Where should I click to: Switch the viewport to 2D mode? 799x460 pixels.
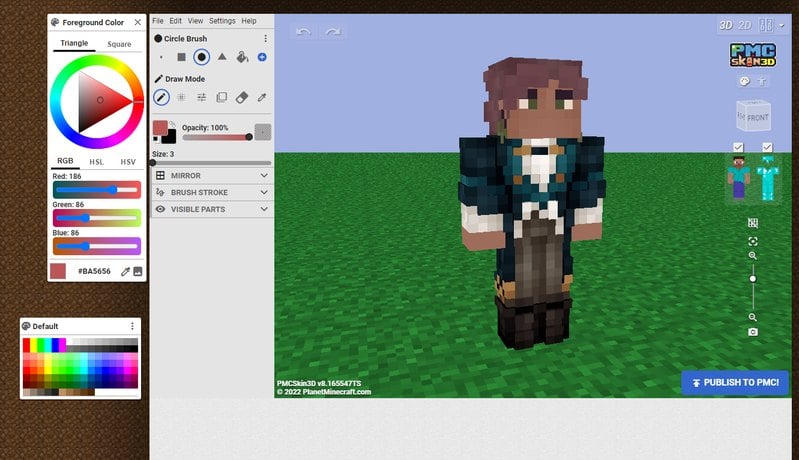pyautogui.click(x=745, y=25)
